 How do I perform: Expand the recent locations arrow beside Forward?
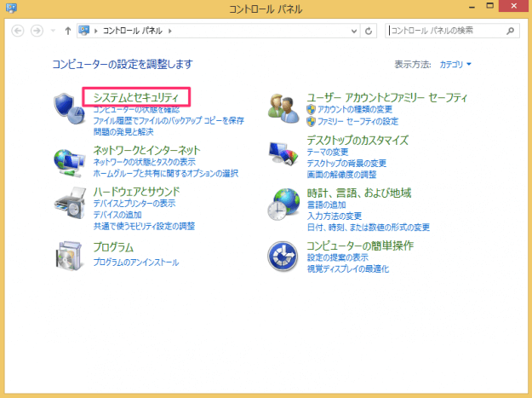coord(55,31)
